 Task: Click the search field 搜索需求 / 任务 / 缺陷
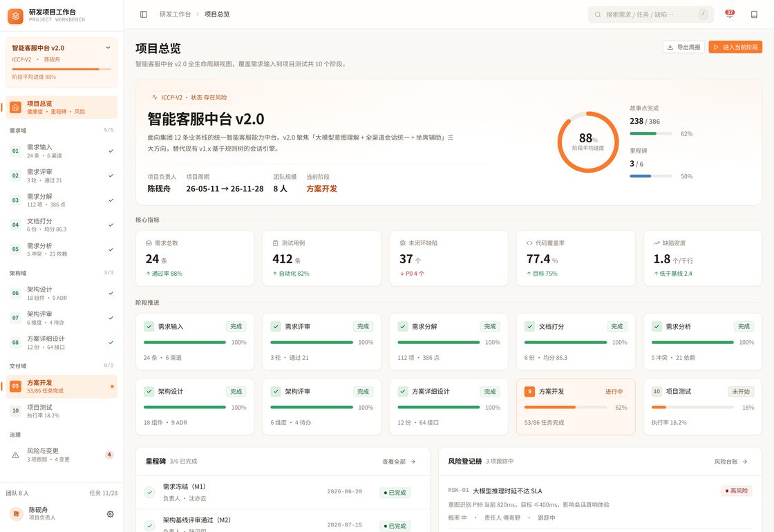tap(650, 15)
